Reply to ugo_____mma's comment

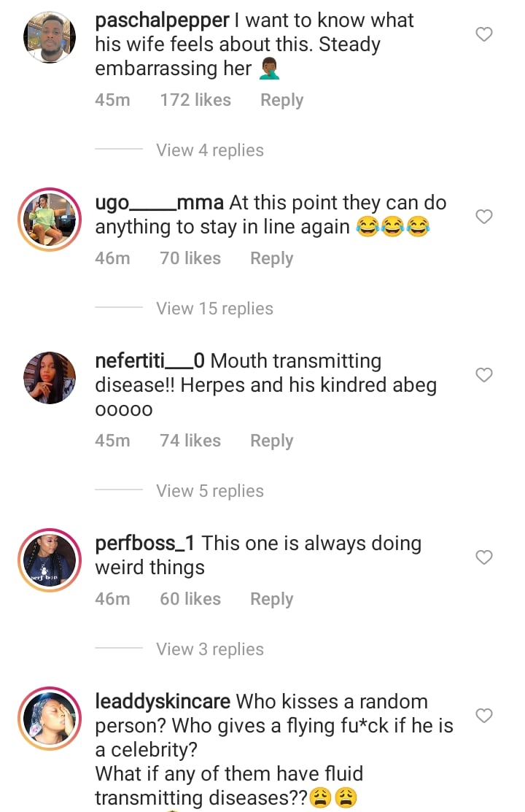point(271,258)
